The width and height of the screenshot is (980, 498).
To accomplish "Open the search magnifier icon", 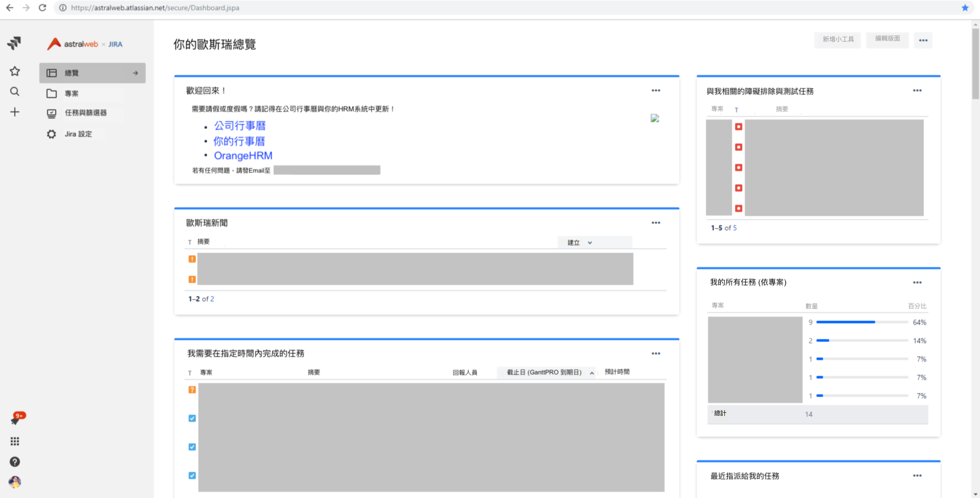I will click(15, 91).
